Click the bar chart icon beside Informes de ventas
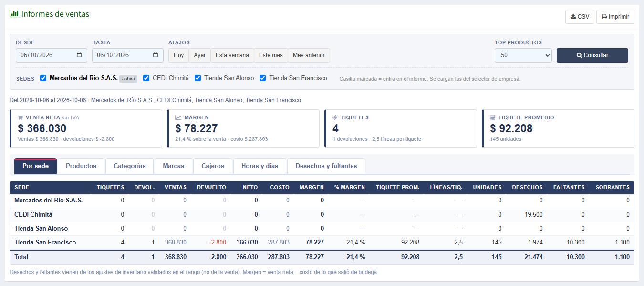 tap(14, 14)
